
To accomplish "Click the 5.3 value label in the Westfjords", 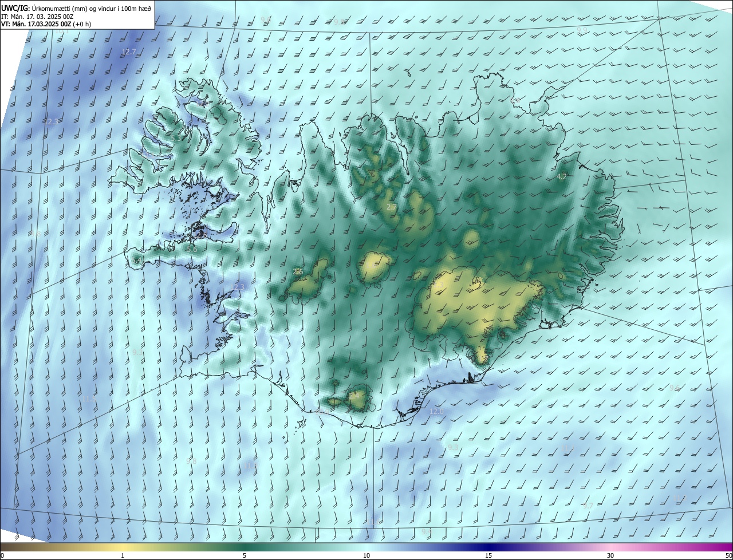I will point(175,139).
